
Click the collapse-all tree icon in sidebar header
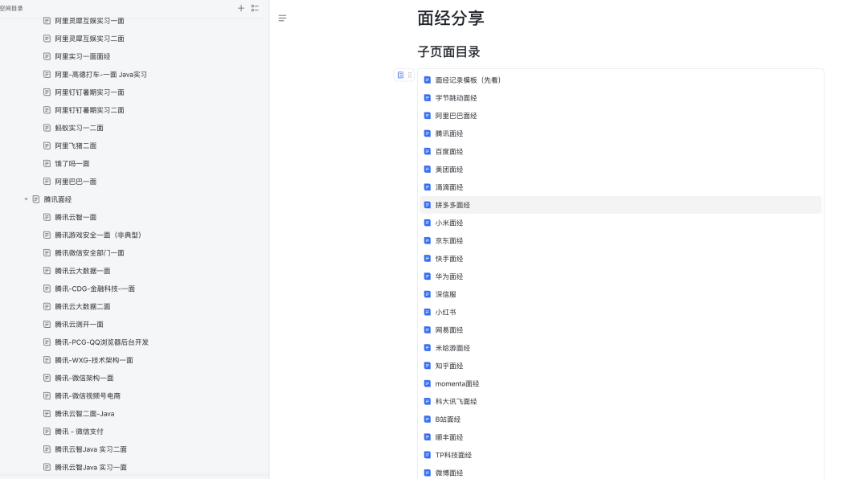point(255,8)
